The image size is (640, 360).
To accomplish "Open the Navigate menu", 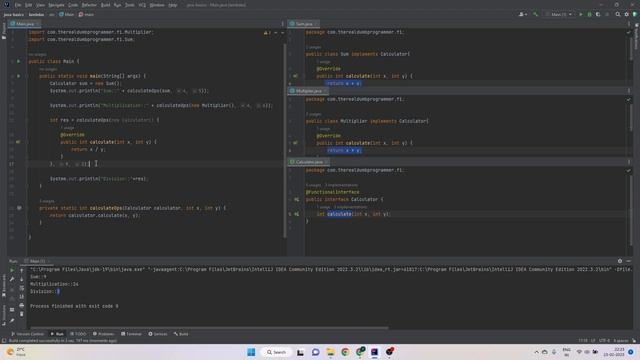I will point(56,5).
